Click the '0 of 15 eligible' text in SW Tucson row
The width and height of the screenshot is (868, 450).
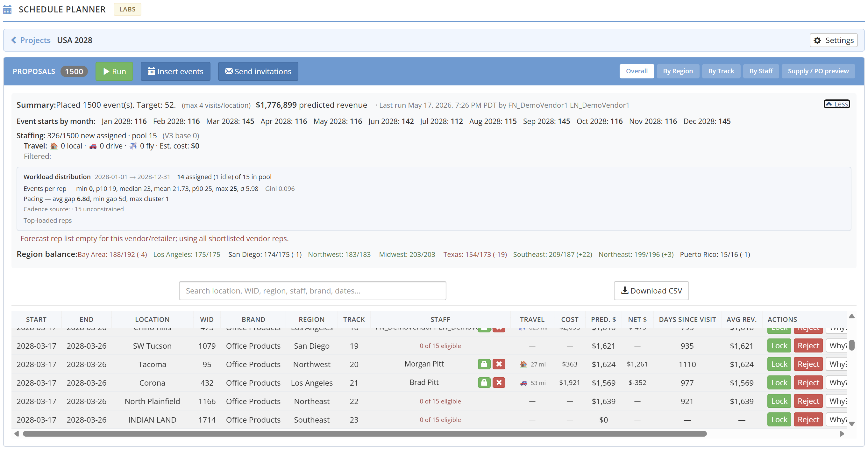coord(440,346)
